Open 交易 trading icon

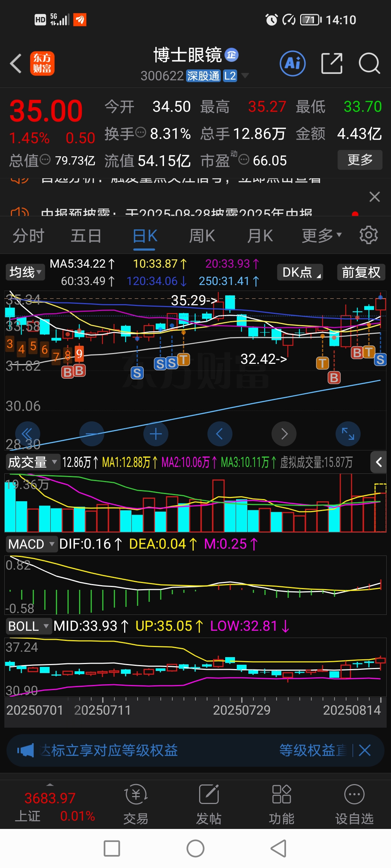tap(136, 804)
